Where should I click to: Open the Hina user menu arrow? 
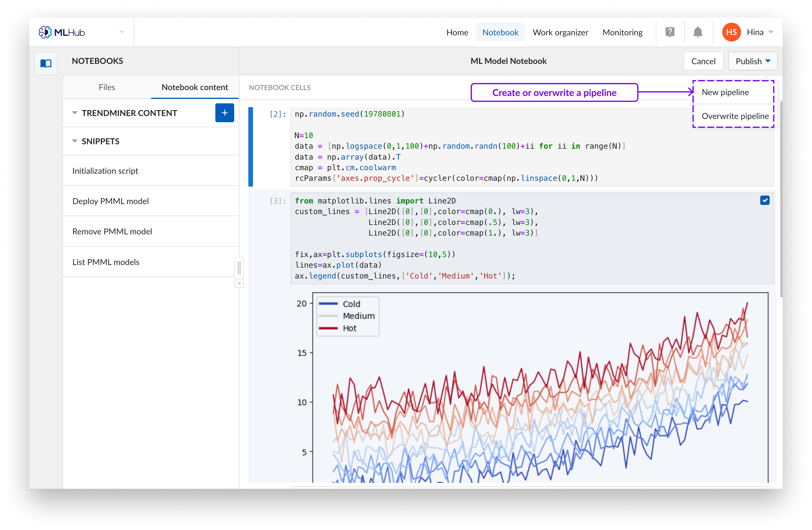pos(771,32)
